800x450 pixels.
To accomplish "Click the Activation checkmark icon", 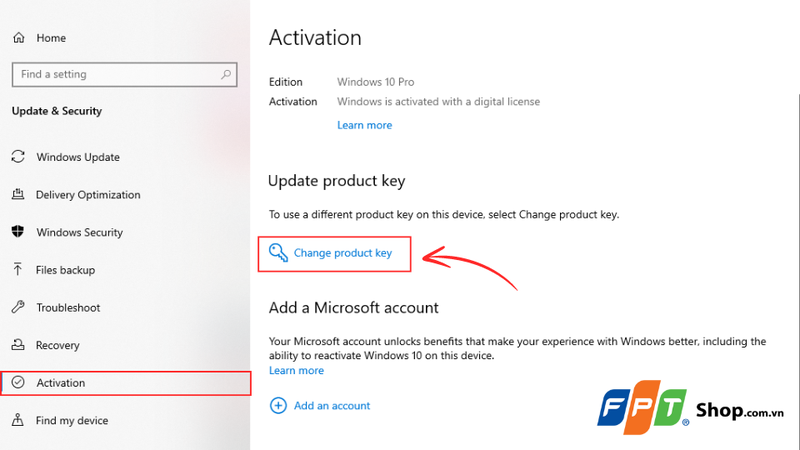I will (18, 383).
